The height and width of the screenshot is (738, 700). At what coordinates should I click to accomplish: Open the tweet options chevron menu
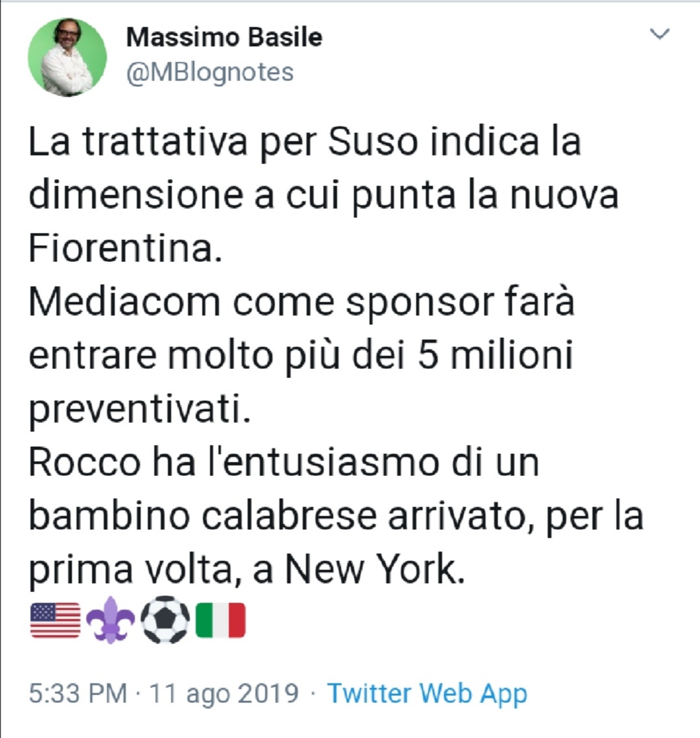pyautogui.click(x=659, y=34)
